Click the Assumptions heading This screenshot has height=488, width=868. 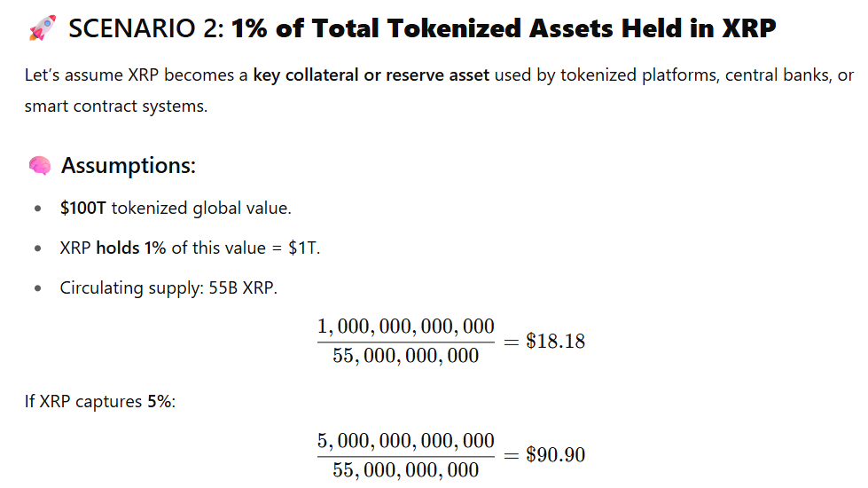click(129, 166)
